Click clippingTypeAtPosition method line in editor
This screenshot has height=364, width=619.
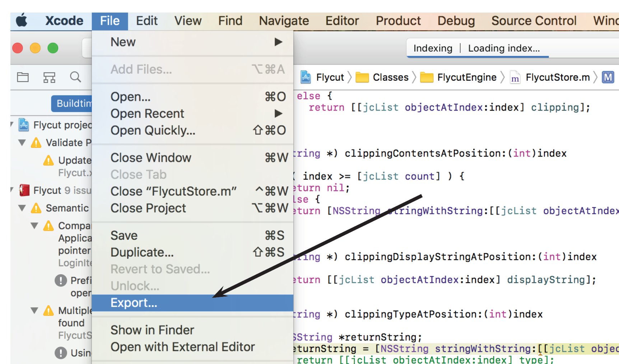(418, 314)
